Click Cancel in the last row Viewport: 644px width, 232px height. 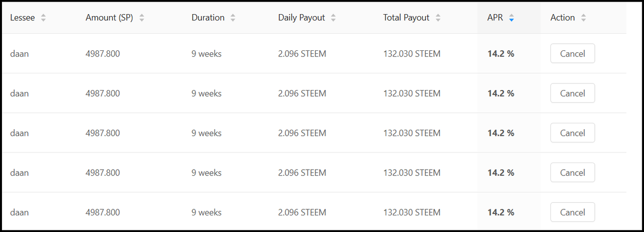tap(573, 212)
